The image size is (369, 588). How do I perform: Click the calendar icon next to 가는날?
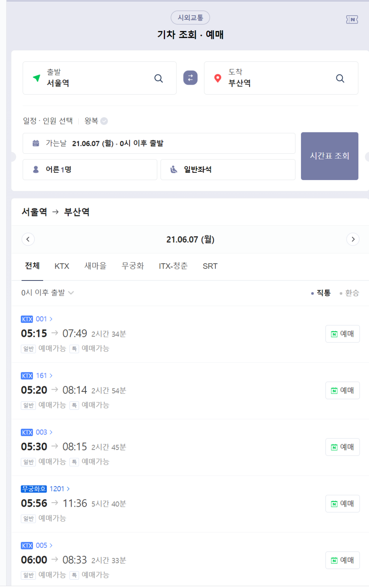point(36,143)
